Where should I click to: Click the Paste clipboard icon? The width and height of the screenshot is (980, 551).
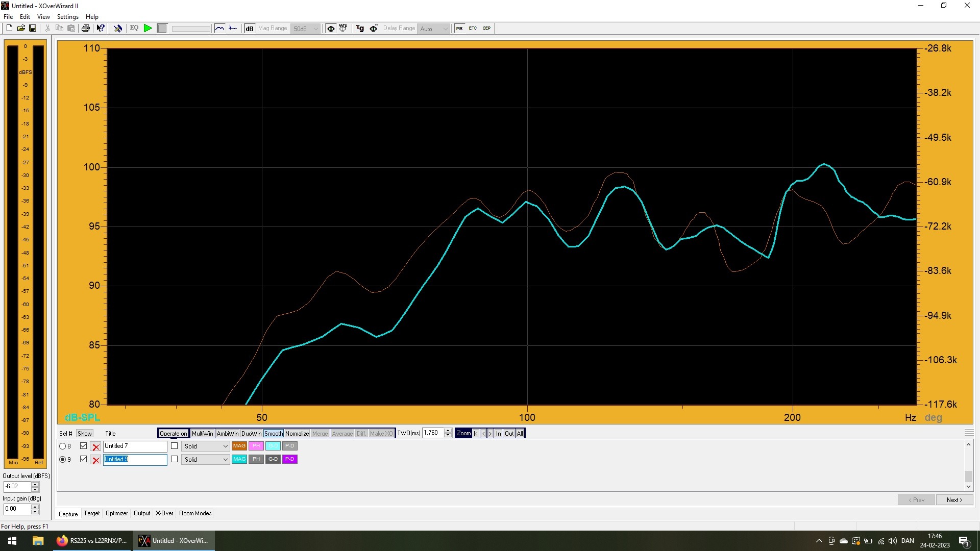(x=71, y=29)
